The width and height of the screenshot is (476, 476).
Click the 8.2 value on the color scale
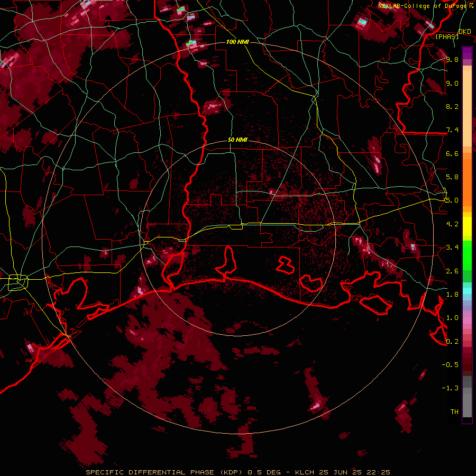pyautogui.click(x=452, y=106)
